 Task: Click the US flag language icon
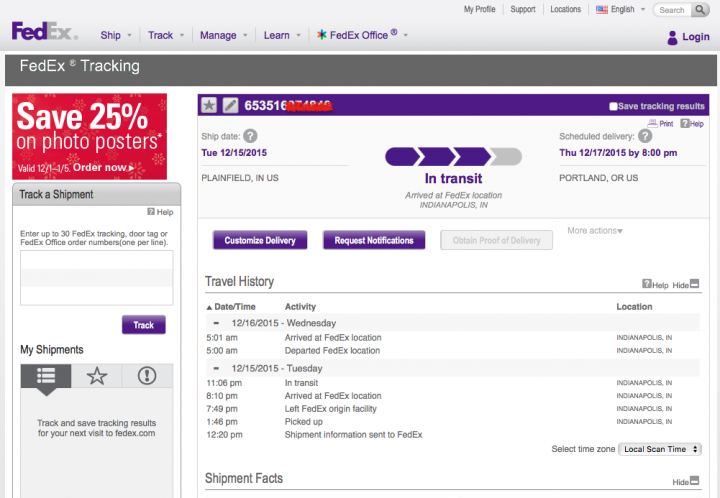(602, 10)
